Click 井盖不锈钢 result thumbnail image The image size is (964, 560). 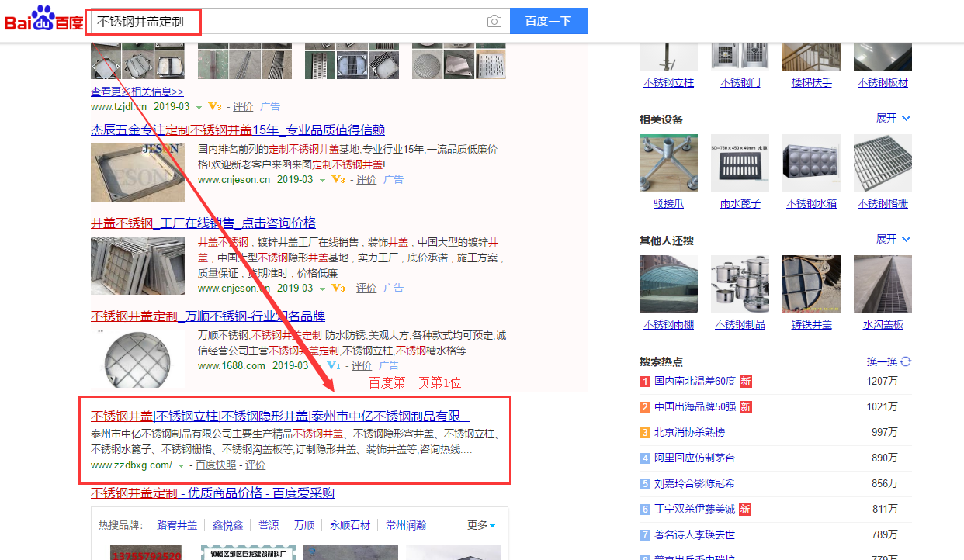(138, 266)
